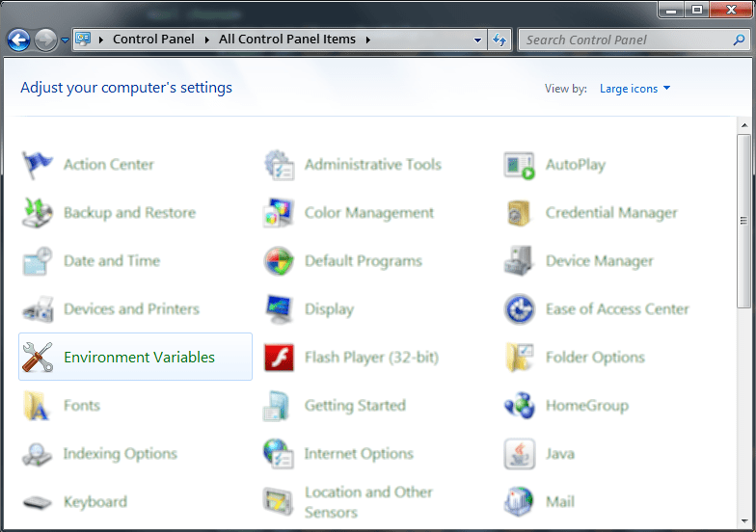The image size is (756, 532).
Task: Click the AutoPlay link text
Action: click(576, 165)
